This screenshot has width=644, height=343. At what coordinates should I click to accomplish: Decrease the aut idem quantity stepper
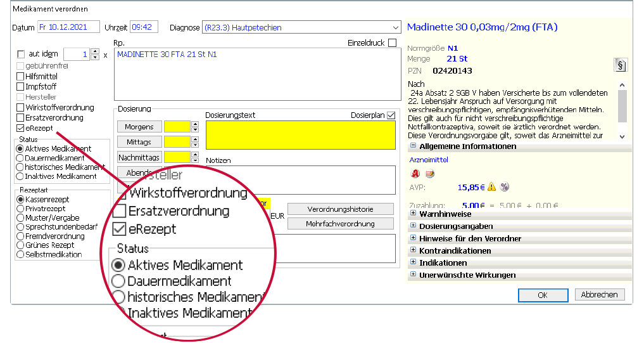(x=95, y=57)
